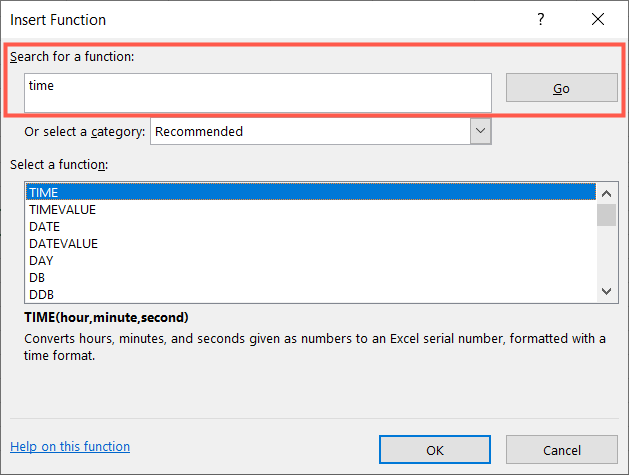629x475 pixels.
Task: Select DATEVALUE from the list
Action: tap(310, 243)
